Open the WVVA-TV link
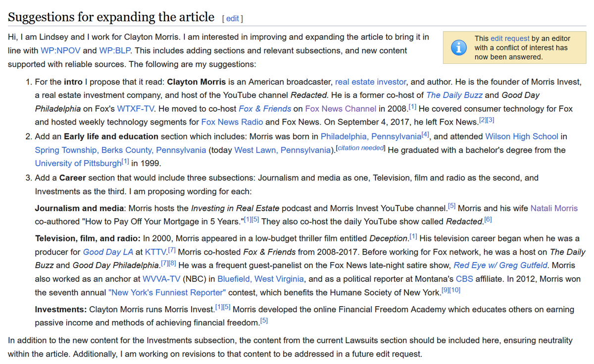This screenshot has width=594, height=364. (162, 279)
